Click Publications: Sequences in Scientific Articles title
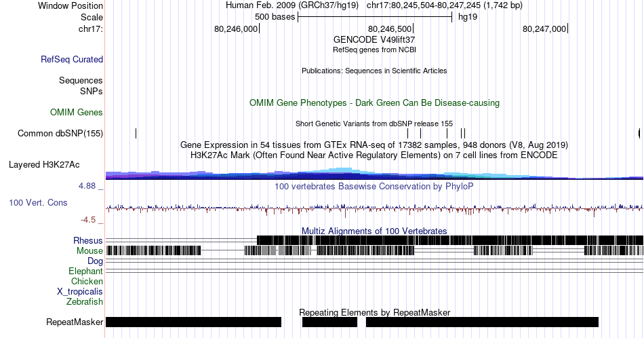Image resolution: width=644 pixels, height=338 pixels. pyautogui.click(x=374, y=71)
